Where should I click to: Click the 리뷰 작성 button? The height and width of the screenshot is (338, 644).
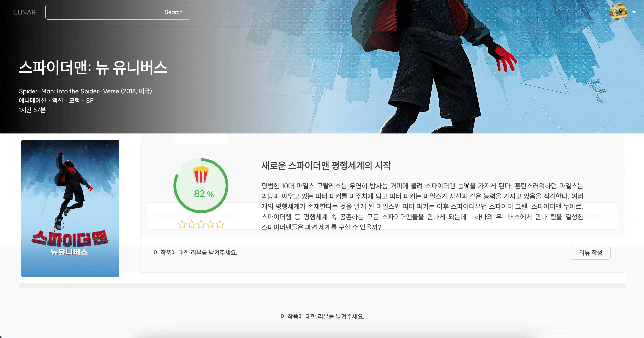click(x=590, y=253)
